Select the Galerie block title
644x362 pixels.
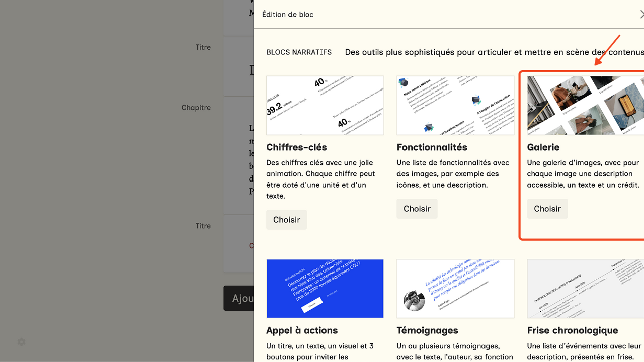[x=543, y=147]
